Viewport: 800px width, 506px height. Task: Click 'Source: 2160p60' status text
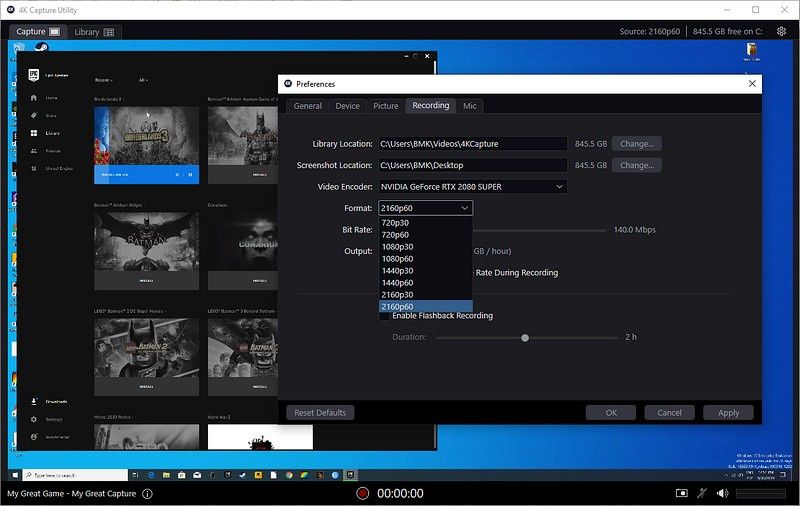[649, 32]
